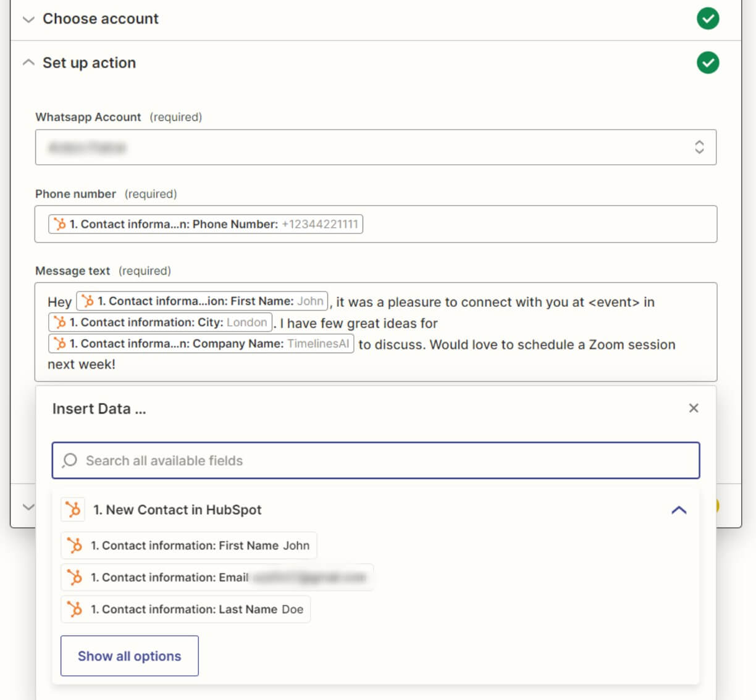Select Contact information: First Name John

[x=199, y=546]
